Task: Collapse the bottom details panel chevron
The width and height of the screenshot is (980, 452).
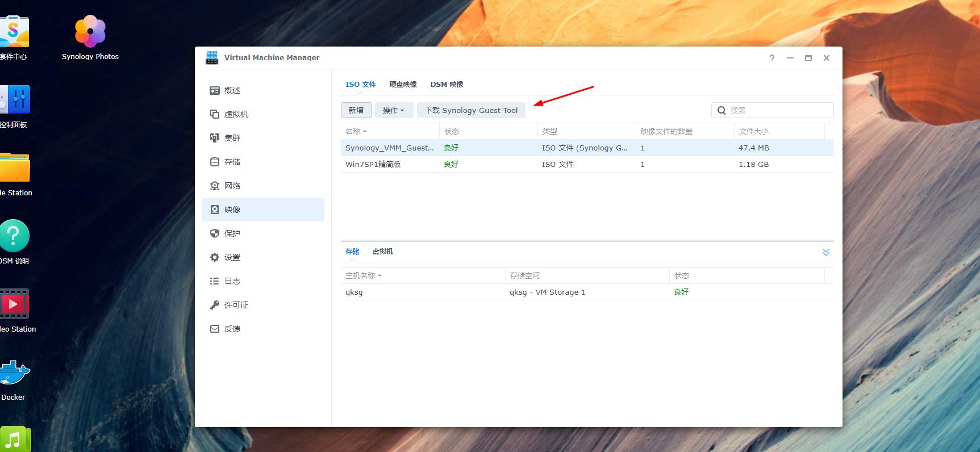Action: point(825,252)
